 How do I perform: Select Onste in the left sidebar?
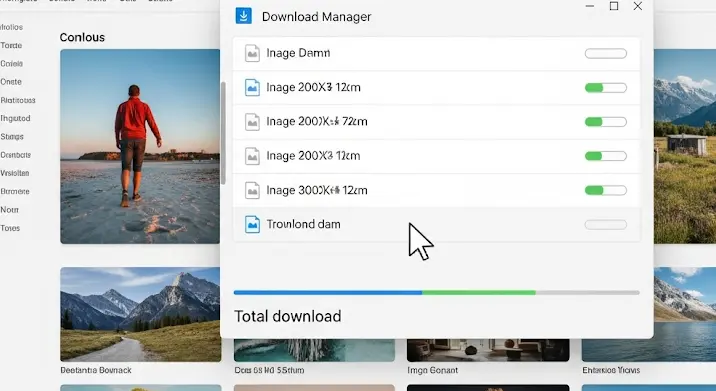pyautogui.click(x=11, y=82)
